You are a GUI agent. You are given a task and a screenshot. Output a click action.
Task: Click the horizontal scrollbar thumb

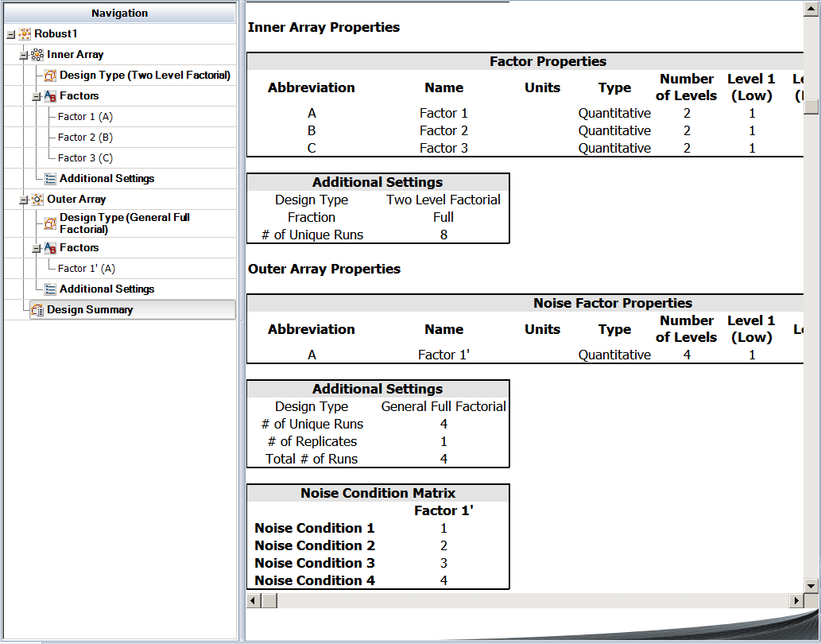(269, 600)
